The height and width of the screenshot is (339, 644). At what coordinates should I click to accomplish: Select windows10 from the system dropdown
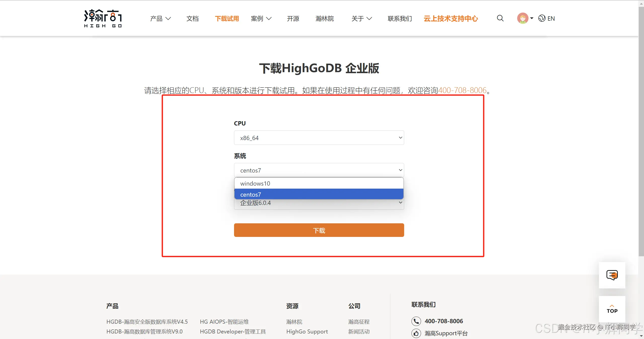tap(318, 183)
